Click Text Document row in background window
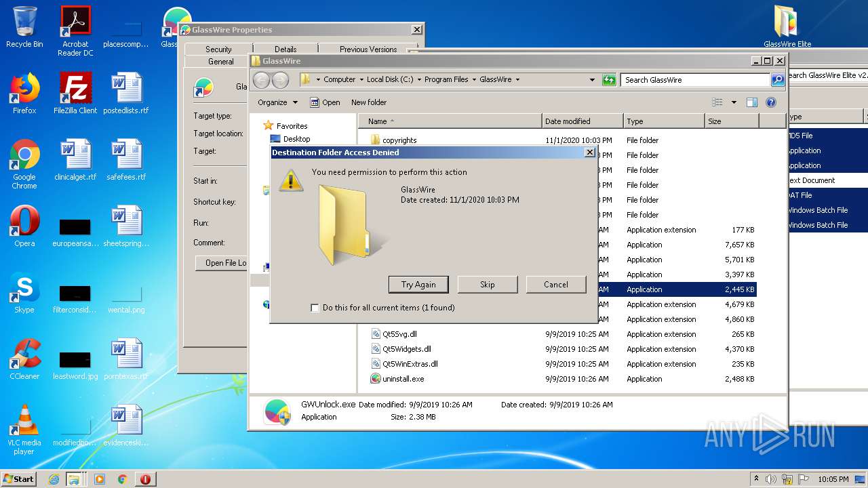Viewport: 868px width, 488px height. click(x=827, y=180)
